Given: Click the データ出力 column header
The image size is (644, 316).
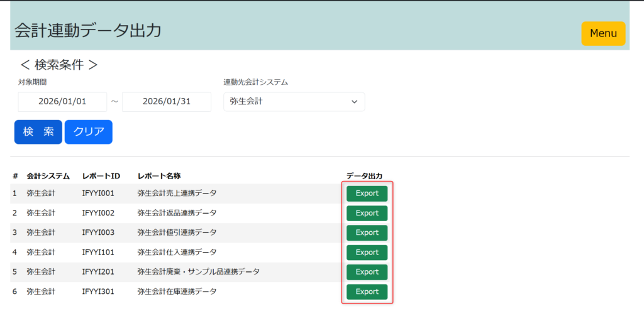Looking at the screenshot, I should 364,175.
